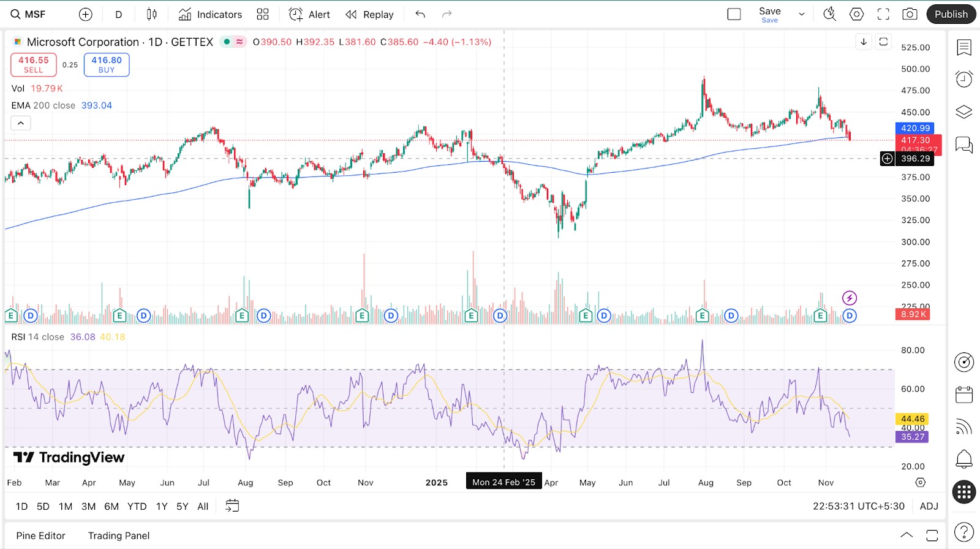Start bar Replay mode

point(369,14)
